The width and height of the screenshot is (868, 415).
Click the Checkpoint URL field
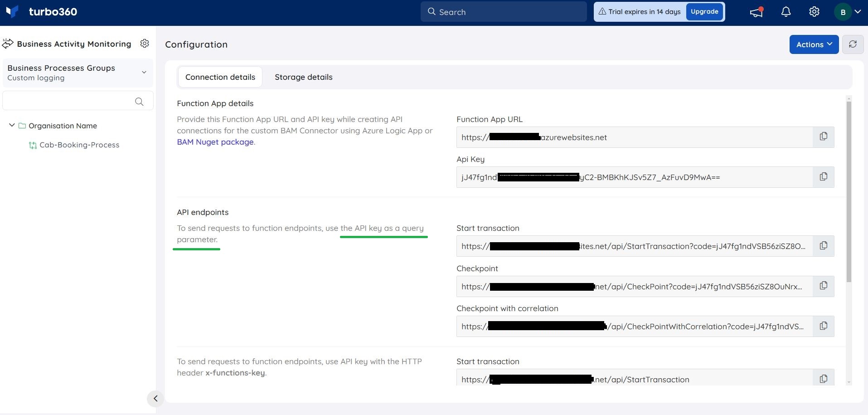coord(635,286)
